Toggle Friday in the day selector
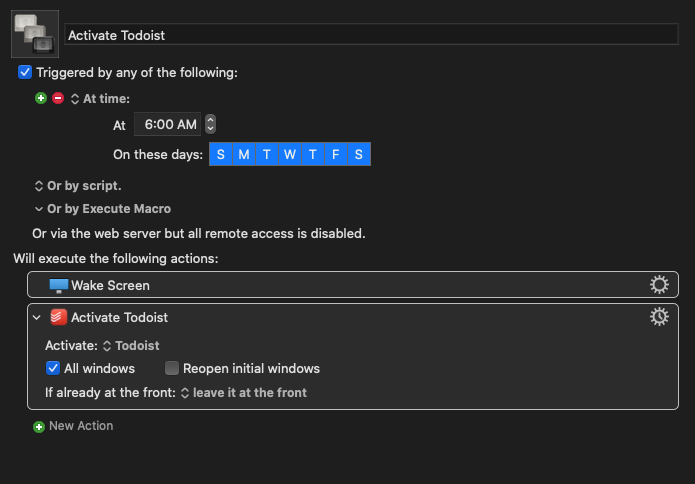695x484 pixels. (336, 154)
